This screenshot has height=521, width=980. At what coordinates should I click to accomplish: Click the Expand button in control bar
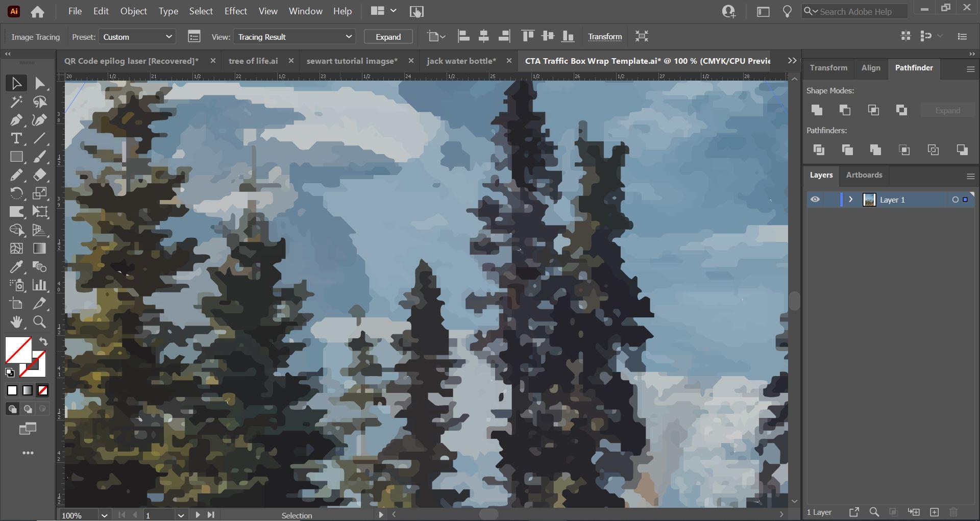click(388, 37)
